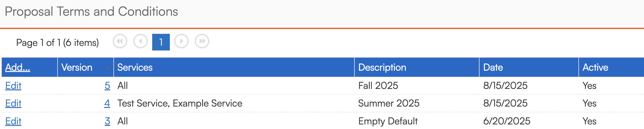Jump to the last page
Viewport: 644px width, 129px height.
[x=202, y=41]
